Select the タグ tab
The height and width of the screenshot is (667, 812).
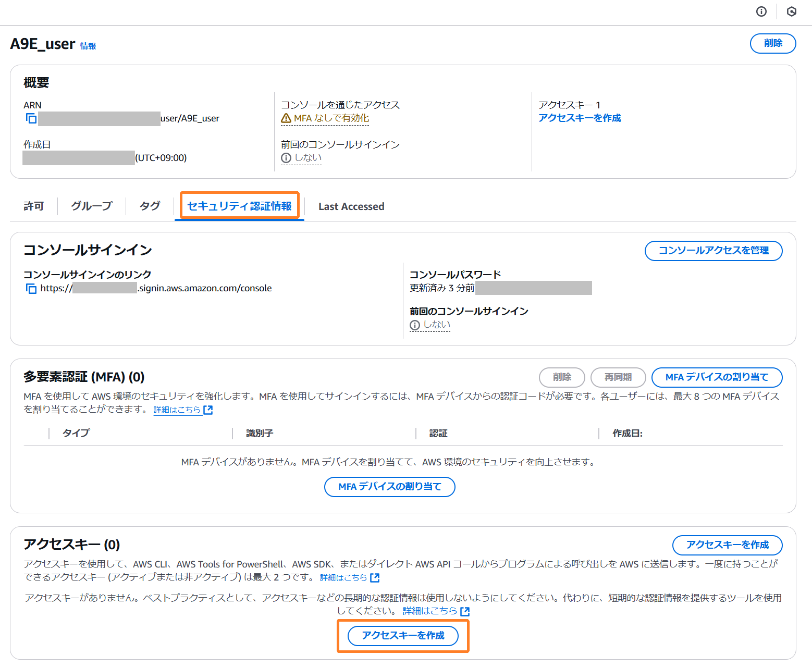pos(150,206)
